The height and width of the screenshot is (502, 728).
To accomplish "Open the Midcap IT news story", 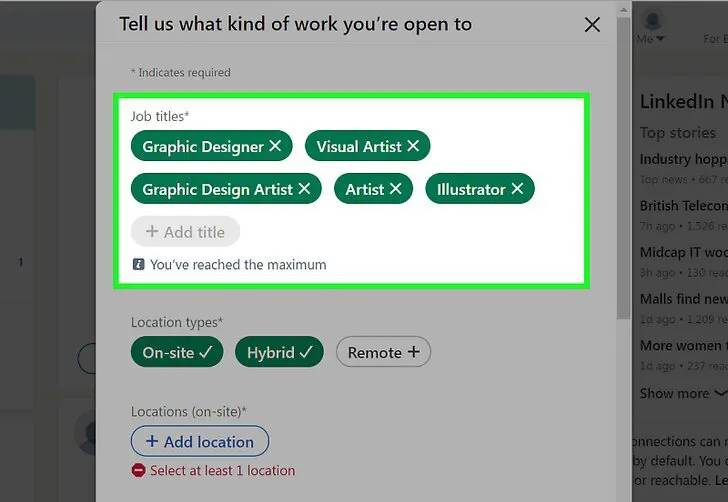I will [683, 252].
